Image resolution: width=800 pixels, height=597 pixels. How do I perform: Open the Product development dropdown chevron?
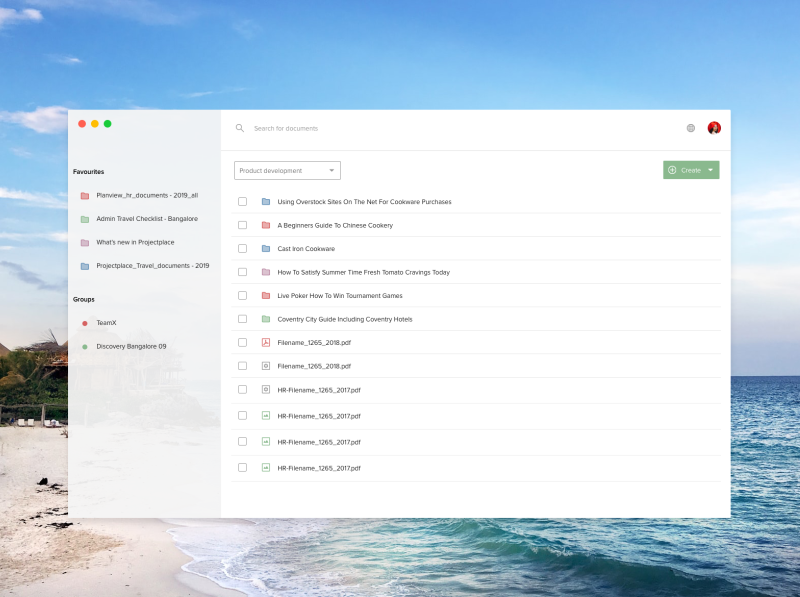332,170
